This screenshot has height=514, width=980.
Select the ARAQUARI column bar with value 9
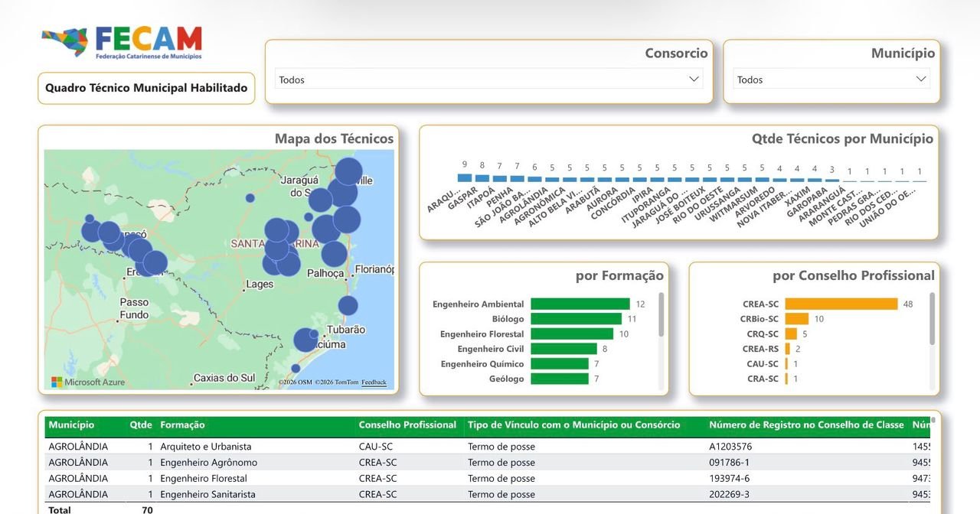click(x=465, y=177)
